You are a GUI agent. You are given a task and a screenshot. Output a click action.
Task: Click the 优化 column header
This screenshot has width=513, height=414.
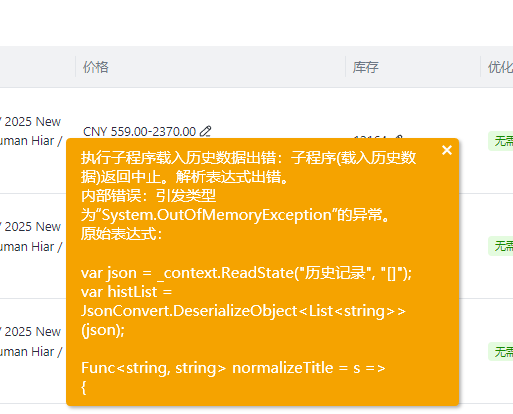500,67
